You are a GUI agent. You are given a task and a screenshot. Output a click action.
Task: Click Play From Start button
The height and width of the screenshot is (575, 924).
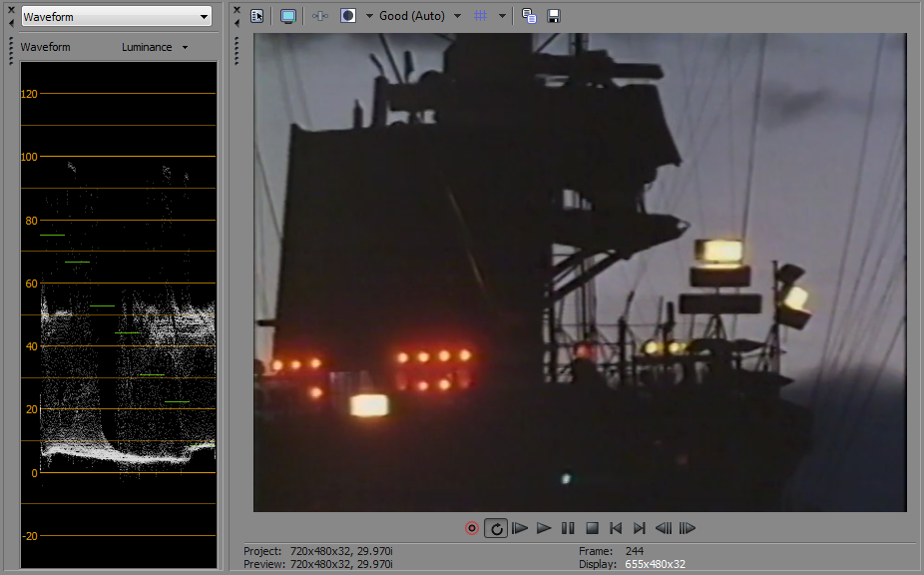point(520,528)
